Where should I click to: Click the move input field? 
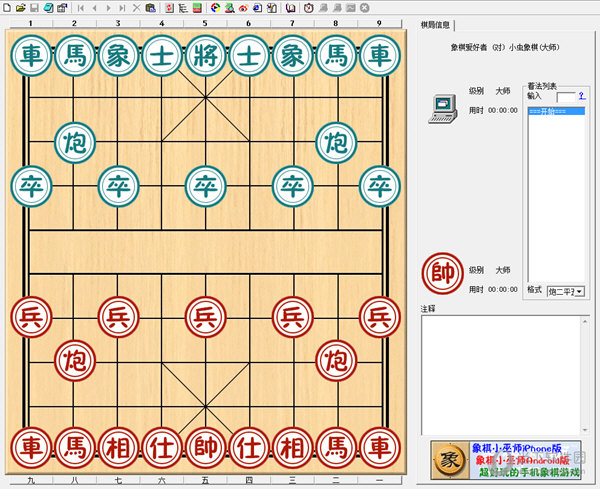coord(566,98)
